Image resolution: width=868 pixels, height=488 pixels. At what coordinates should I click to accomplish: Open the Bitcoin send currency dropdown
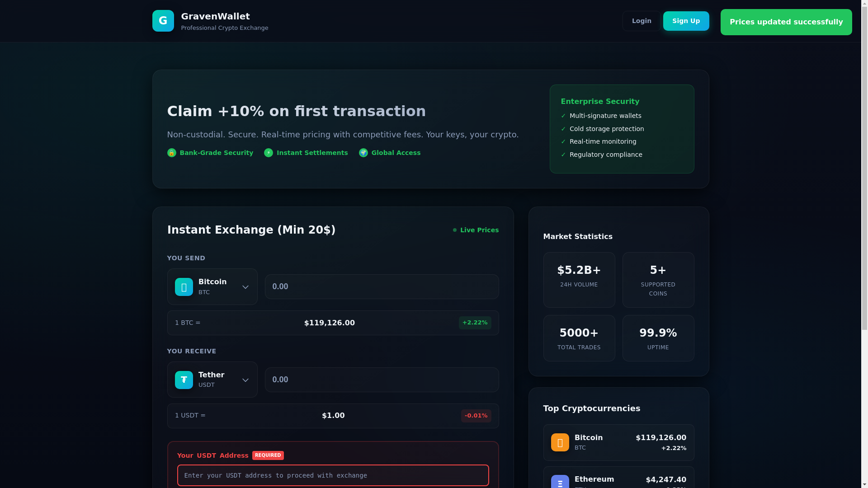point(212,287)
